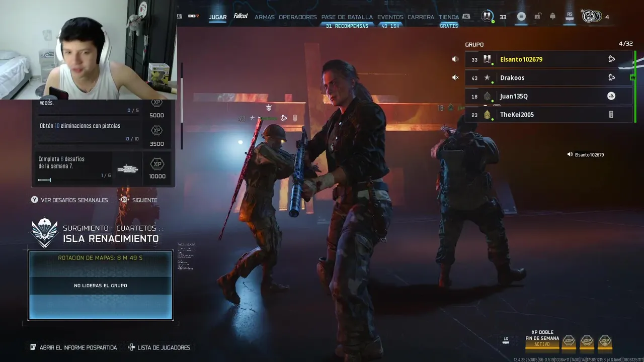Open the Fallout event tab

click(240, 17)
